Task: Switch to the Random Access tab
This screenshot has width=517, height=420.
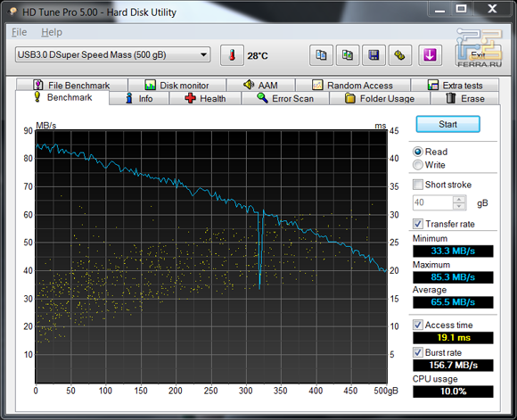Action: 353,85
